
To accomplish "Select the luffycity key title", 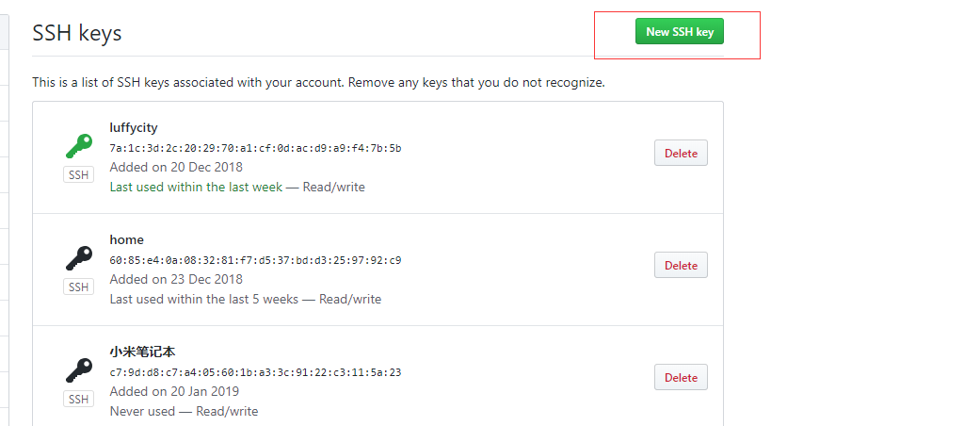I will (133, 127).
